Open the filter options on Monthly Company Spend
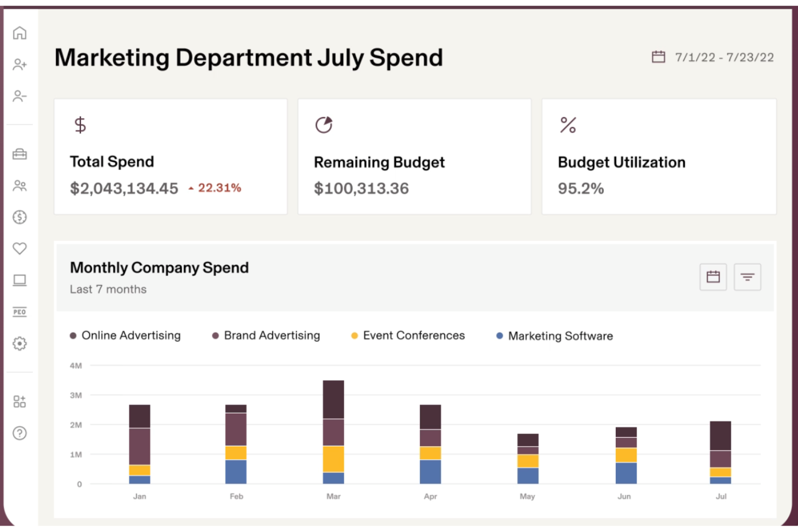 (x=747, y=277)
